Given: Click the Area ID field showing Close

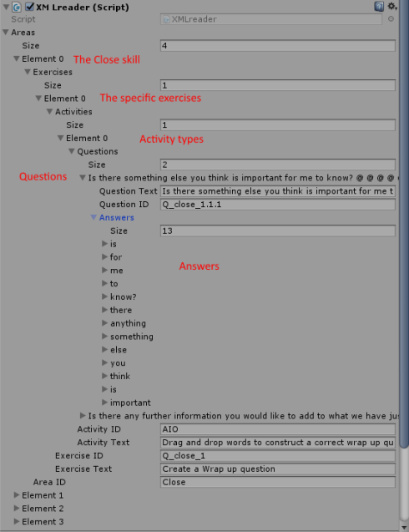Looking at the screenshot, I should (277, 482).
